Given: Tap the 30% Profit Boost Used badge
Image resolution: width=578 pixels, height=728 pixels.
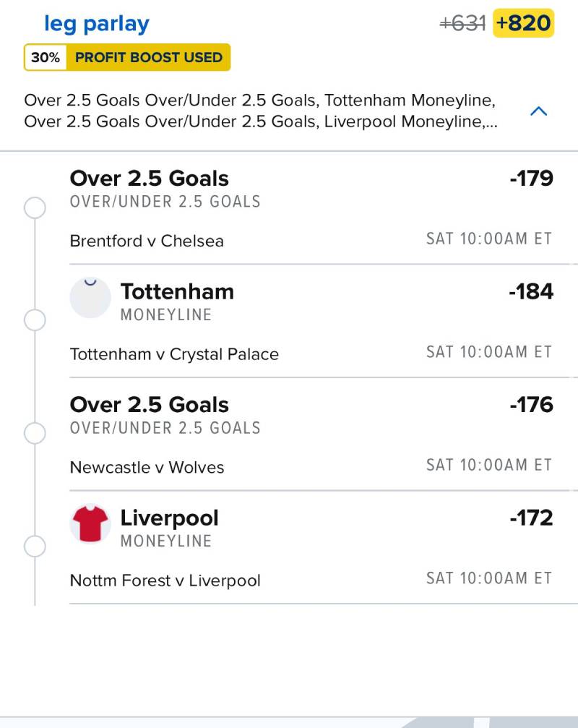Looking at the screenshot, I should pos(127,57).
